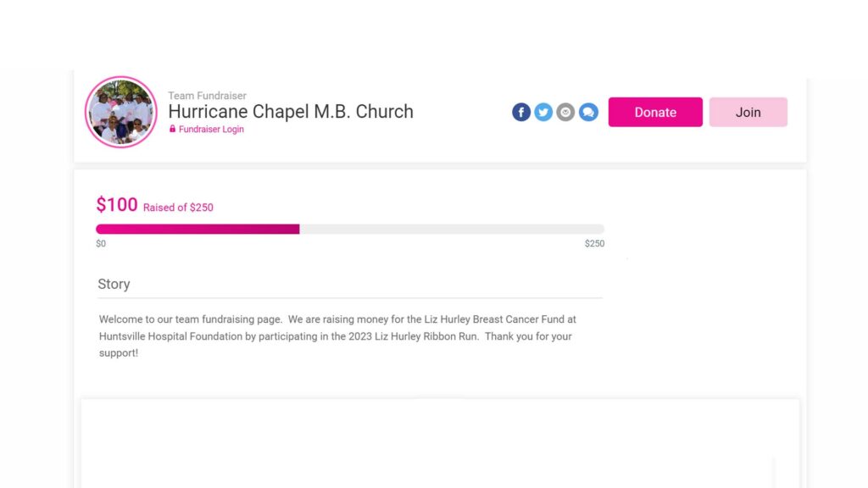Click the empty white panel below the story

tap(440, 444)
